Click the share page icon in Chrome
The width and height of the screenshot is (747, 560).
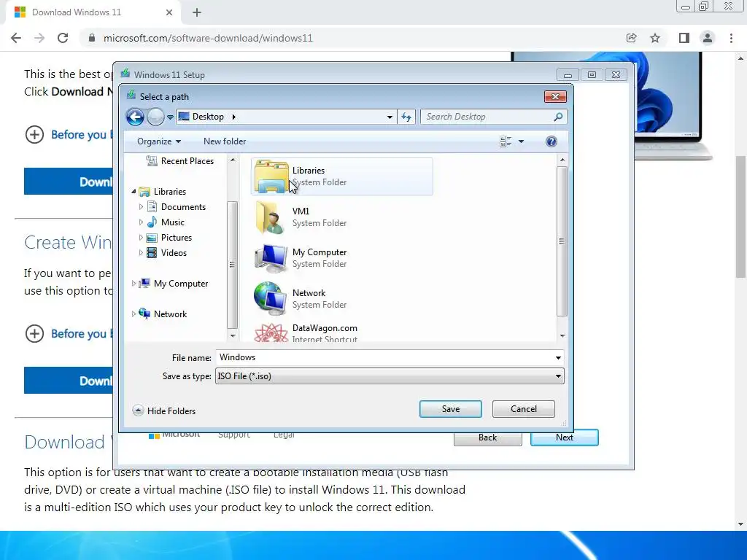pos(632,38)
